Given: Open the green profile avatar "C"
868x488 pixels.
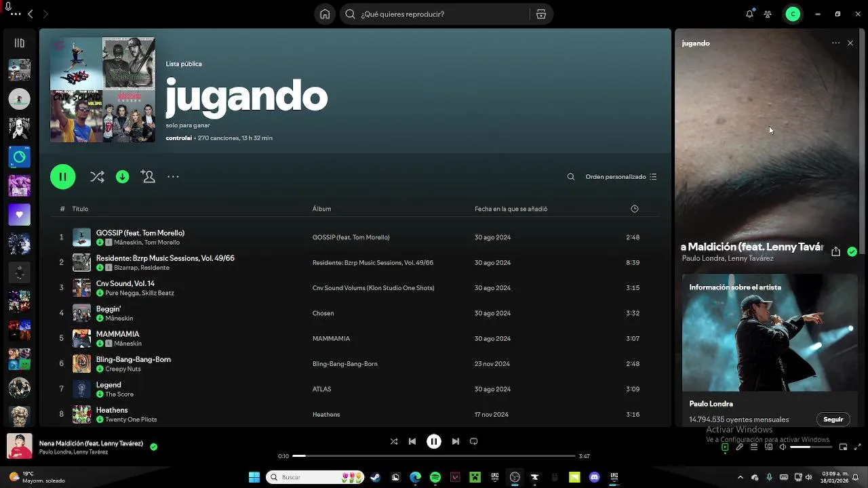Looking at the screenshot, I should tap(793, 14).
